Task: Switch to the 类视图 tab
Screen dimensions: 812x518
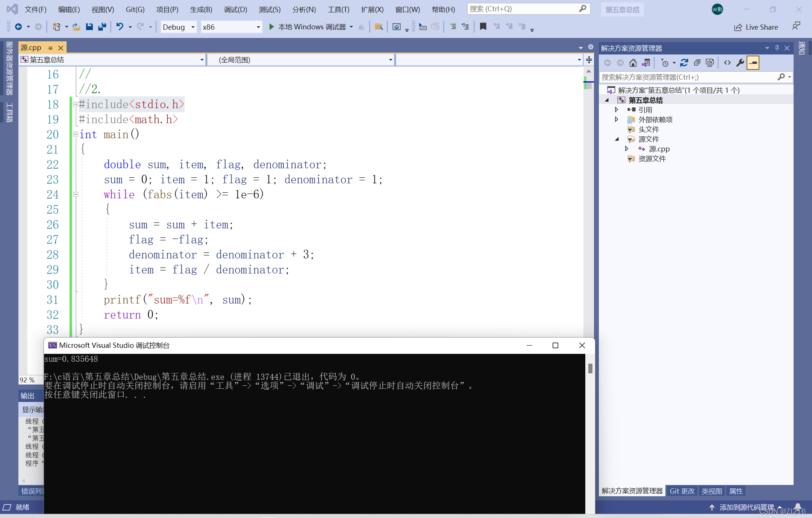Action: click(712, 491)
